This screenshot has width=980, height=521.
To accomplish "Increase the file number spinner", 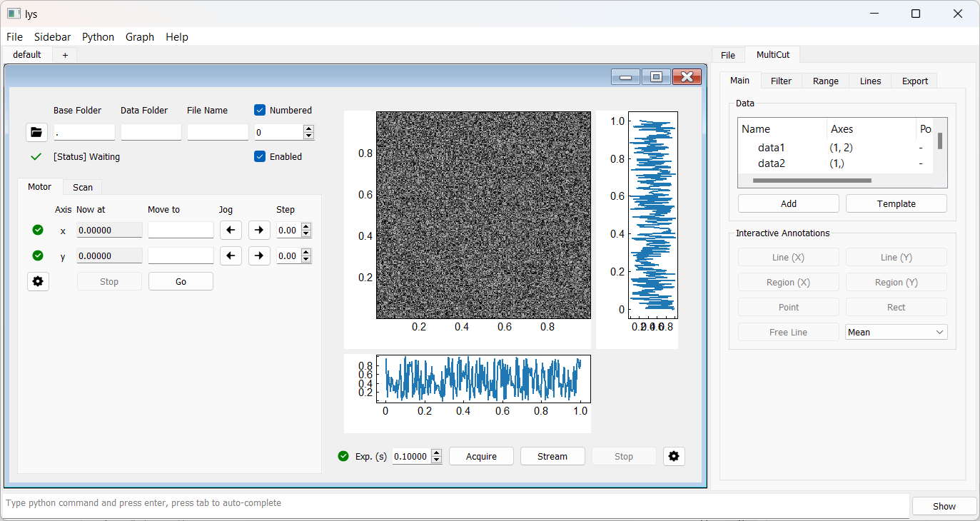I will [308, 129].
